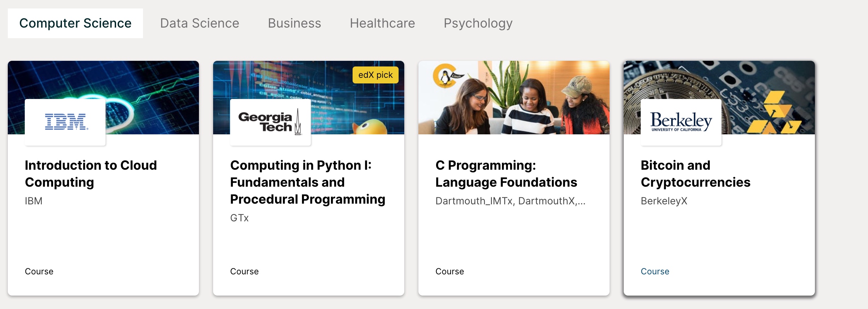This screenshot has width=868, height=309.
Task: Click the Linux penguin logo icon
Action: (x=445, y=75)
